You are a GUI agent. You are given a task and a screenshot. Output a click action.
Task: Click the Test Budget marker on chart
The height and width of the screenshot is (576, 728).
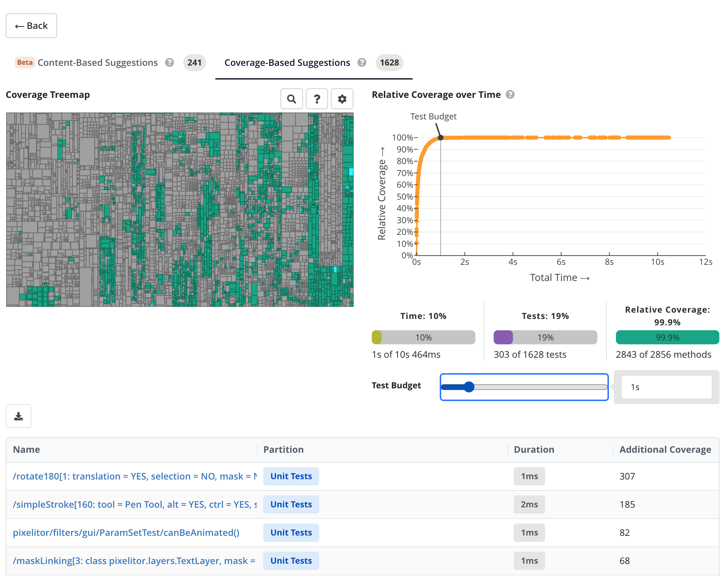(x=440, y=138)
